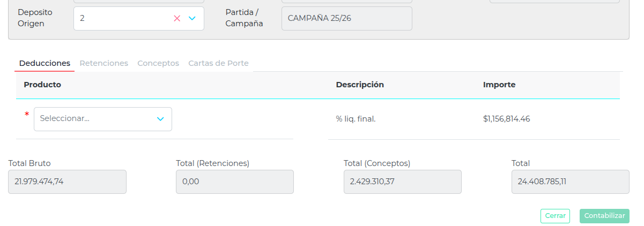Click the Seleccionar... placeholder text
This screenshot has width=644, height=226.
[65, 119]
